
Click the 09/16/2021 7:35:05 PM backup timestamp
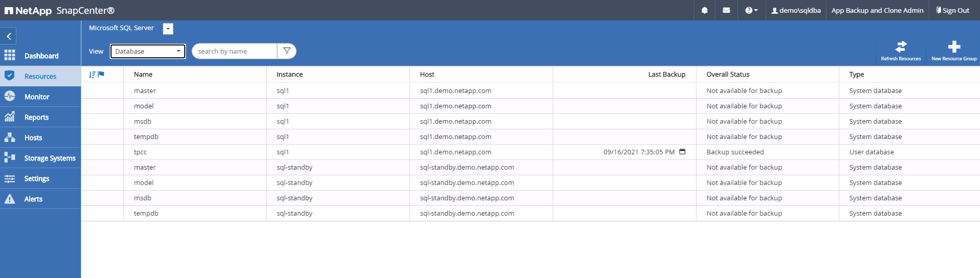pyautogui.click(x=639, y=152)
